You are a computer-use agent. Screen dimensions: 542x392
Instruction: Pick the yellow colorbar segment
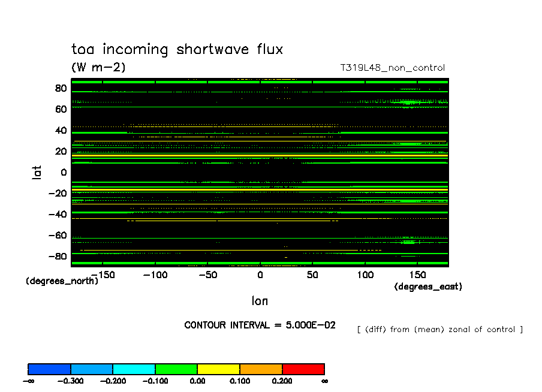tap(219, 369)
